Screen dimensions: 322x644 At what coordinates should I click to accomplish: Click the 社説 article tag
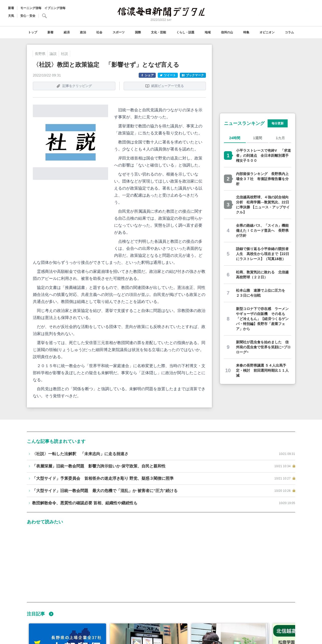(x=64, y=54)
